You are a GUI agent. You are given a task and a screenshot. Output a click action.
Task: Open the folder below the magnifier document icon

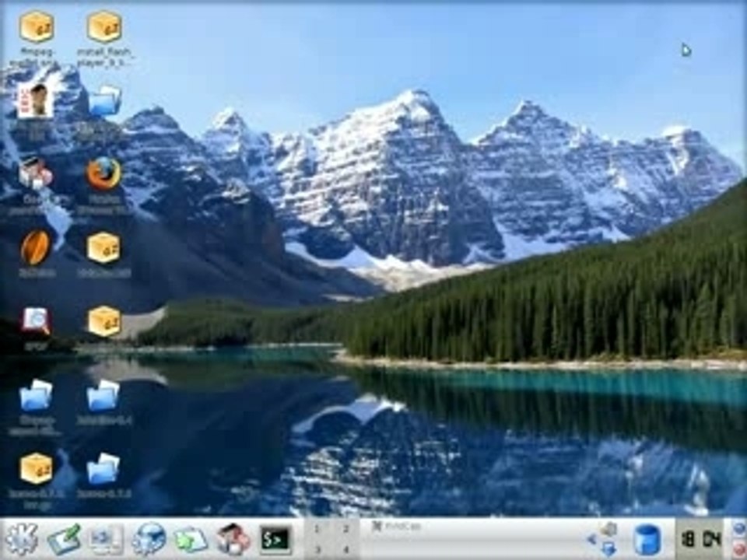click(x=36, y=395)
